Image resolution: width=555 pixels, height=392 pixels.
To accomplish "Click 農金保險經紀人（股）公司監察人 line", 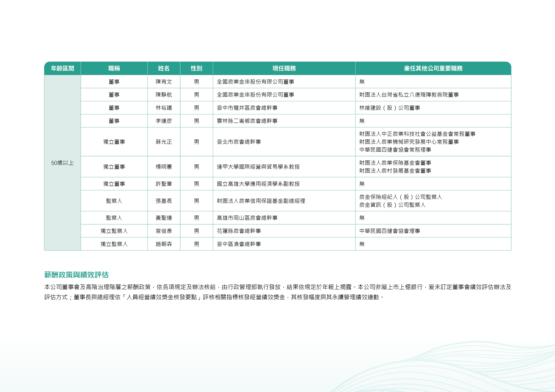I will tap(401, 197).
